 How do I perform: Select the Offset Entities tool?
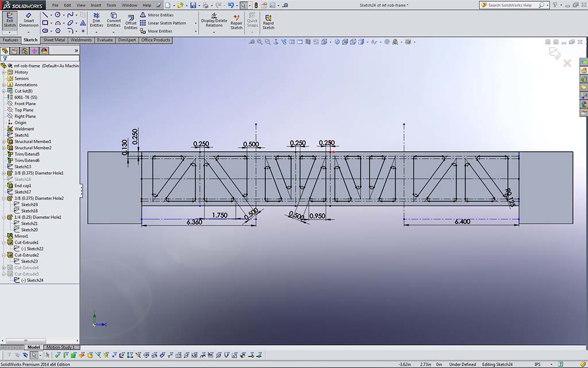coord(131,21)
